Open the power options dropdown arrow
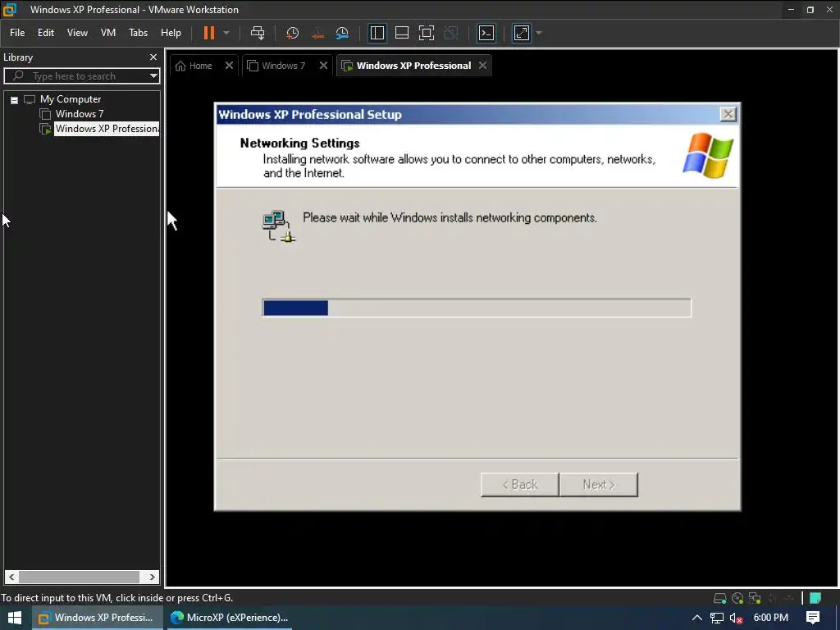The height and width of the screenshot is (630, 840). click(226, 33)
